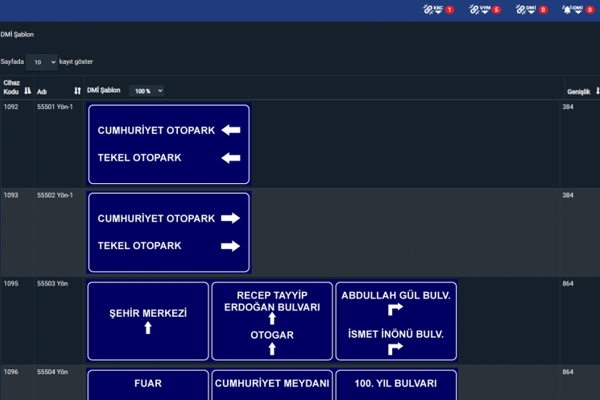Click device code cell 1093
This screenshot has height=400, width=600.
11,195
